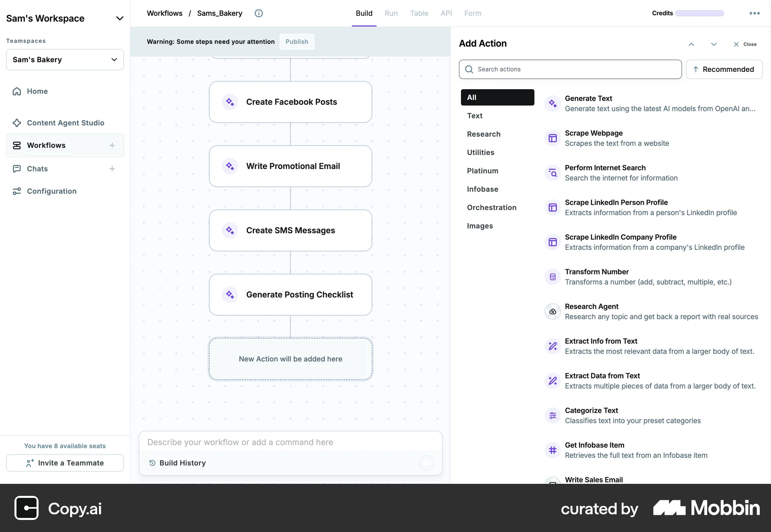Image resolution: width=771 pixels, height=532 pixels.
Task: Open the Home section icon in the sidebar
Action: tap(16, 91)
